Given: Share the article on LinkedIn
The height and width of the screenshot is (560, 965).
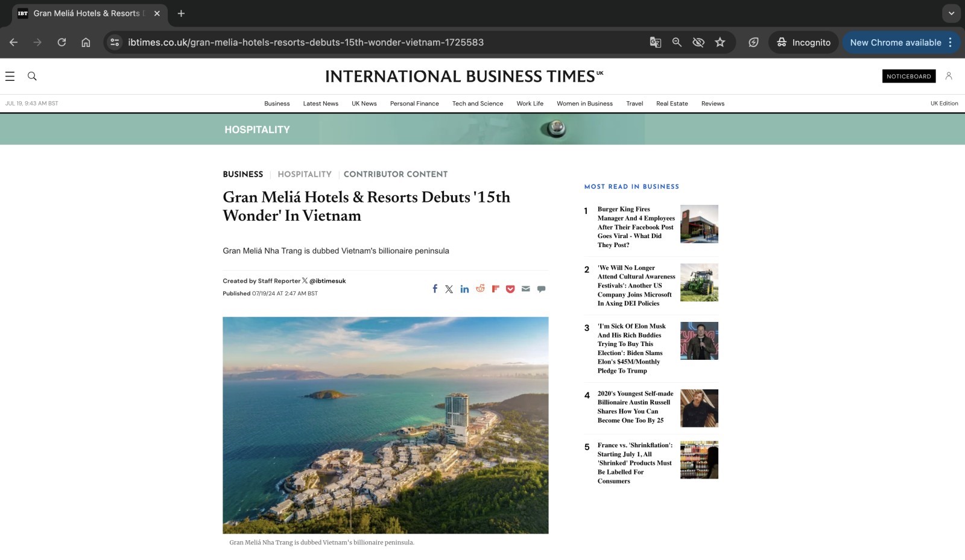Looking at the screenshot, I should (464, 289).
